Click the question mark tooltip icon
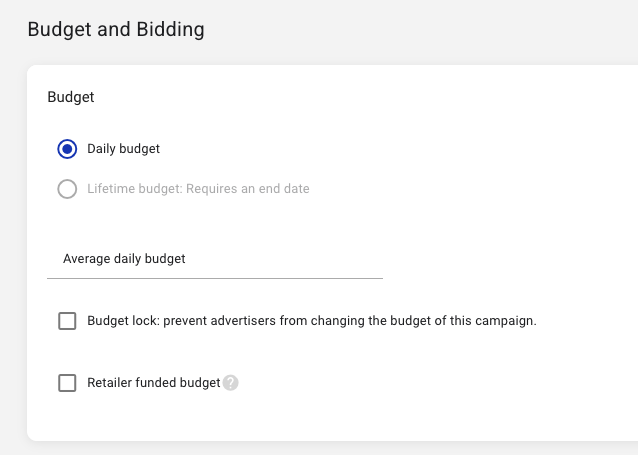Viewport: 638px width, 455px height. [x=231, y=383]
